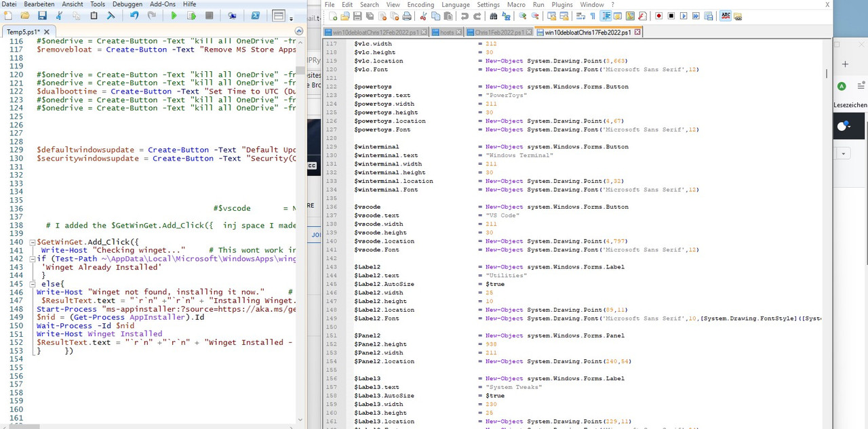Image resolution: width=868 pixels, height=429 pixels.
Task: Toggle show all characters pilcrow icon
Action: 592,16
